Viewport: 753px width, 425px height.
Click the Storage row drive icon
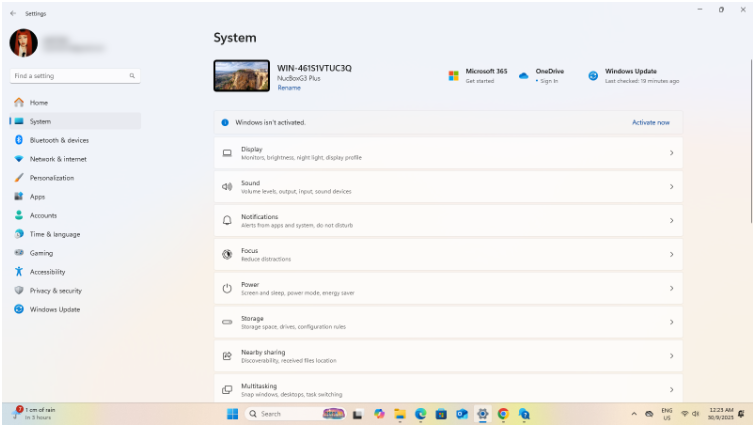[227, 322]
